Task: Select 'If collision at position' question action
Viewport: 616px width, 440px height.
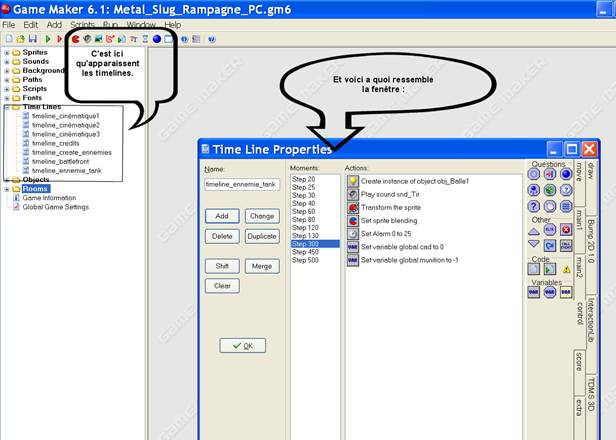Action: pyautogui.click(x=550, y=174)
